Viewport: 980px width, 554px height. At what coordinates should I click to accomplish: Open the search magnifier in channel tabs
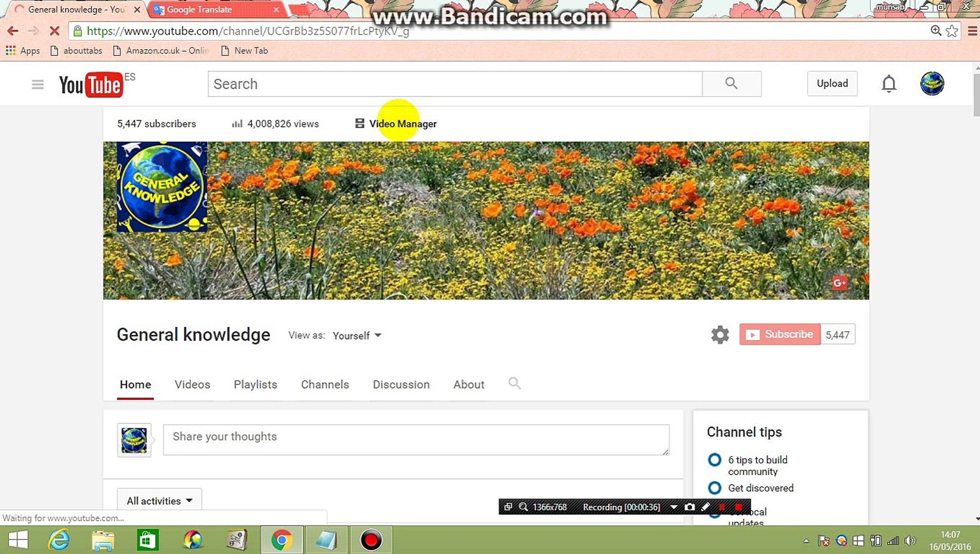tap(514, 384)
